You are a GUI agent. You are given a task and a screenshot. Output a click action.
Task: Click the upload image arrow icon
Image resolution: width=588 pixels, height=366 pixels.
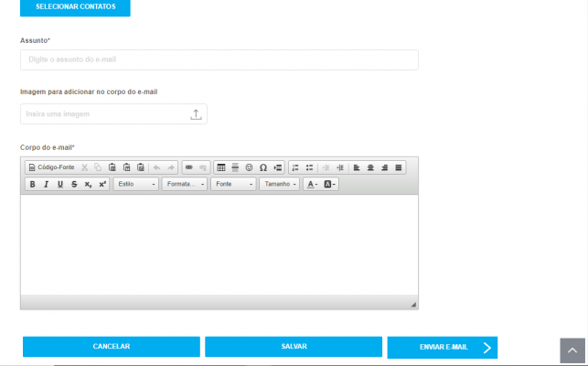pos(196,114)
